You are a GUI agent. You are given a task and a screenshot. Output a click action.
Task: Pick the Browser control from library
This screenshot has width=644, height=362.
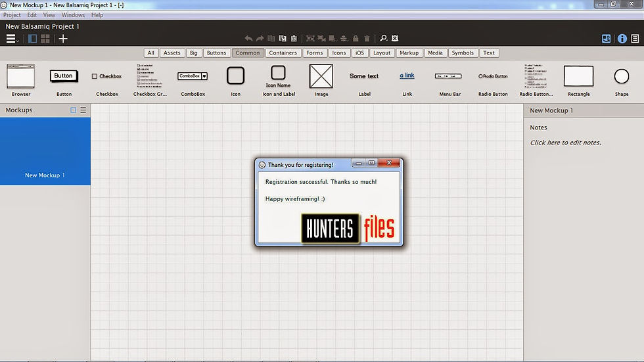click(21, 80)
